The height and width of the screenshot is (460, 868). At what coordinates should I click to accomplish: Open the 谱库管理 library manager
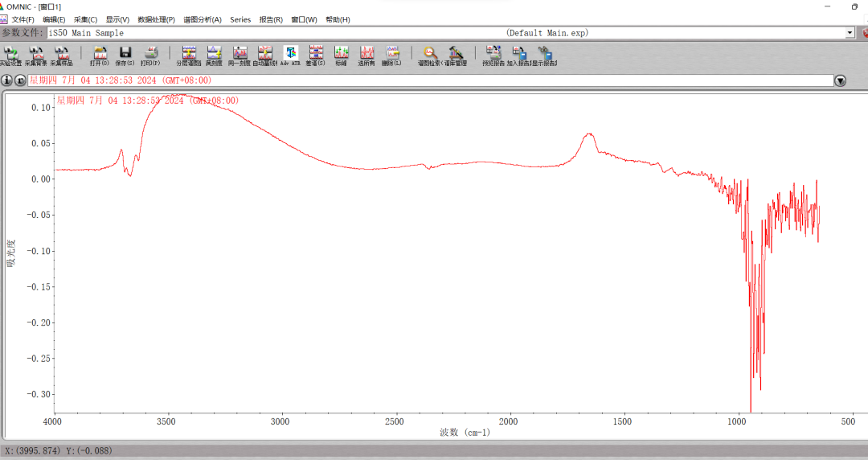(x=455, y=55)
